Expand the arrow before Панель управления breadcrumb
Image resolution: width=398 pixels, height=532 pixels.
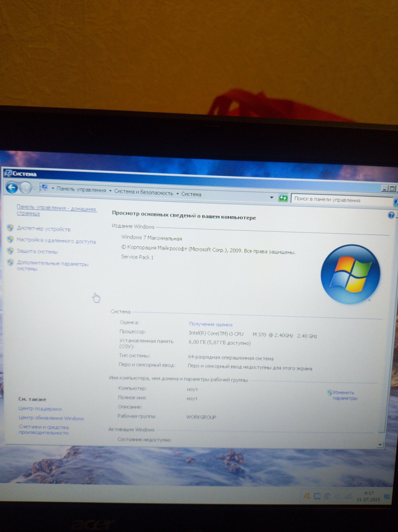point(53,189)
